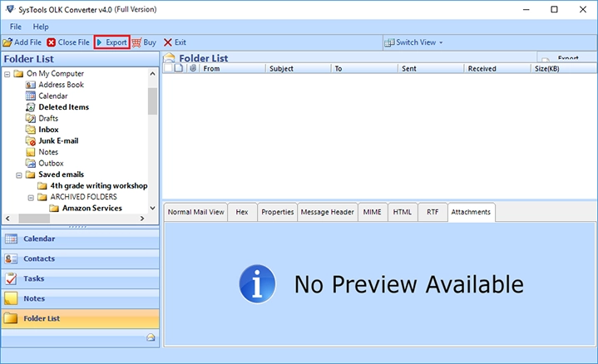598x364 pixels.
Task: Sort by From column
Action: 232,69
